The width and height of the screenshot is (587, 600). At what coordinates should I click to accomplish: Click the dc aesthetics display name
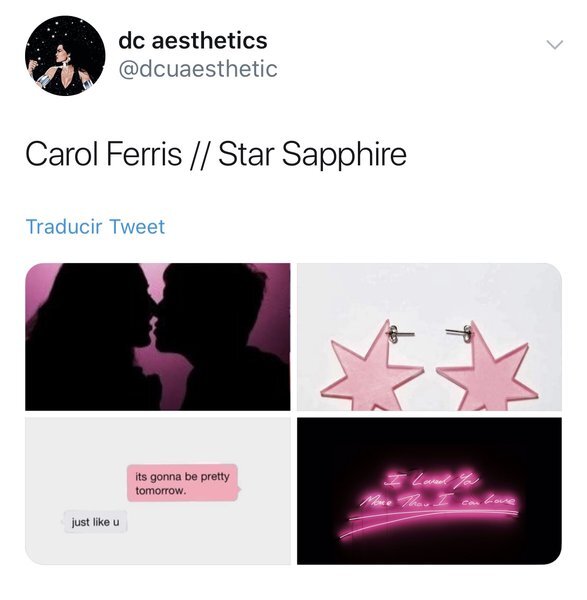192,41
